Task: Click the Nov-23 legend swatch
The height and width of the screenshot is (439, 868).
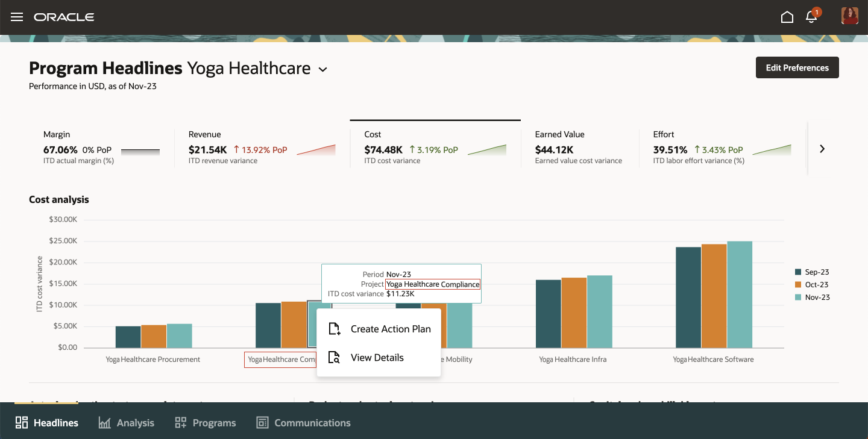Action: pos(799,297)
